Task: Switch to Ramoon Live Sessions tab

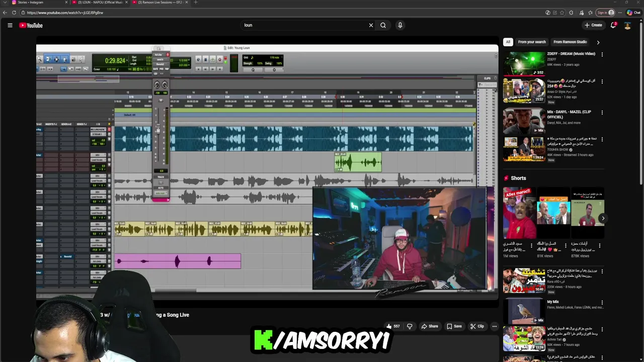Action: tap(160, 3)
